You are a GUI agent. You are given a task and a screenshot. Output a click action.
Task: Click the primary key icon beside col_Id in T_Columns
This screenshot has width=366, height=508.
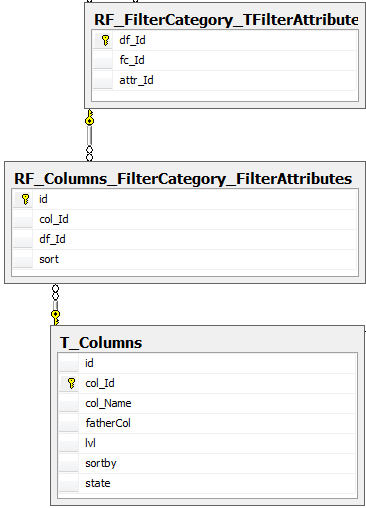[71, 383]
